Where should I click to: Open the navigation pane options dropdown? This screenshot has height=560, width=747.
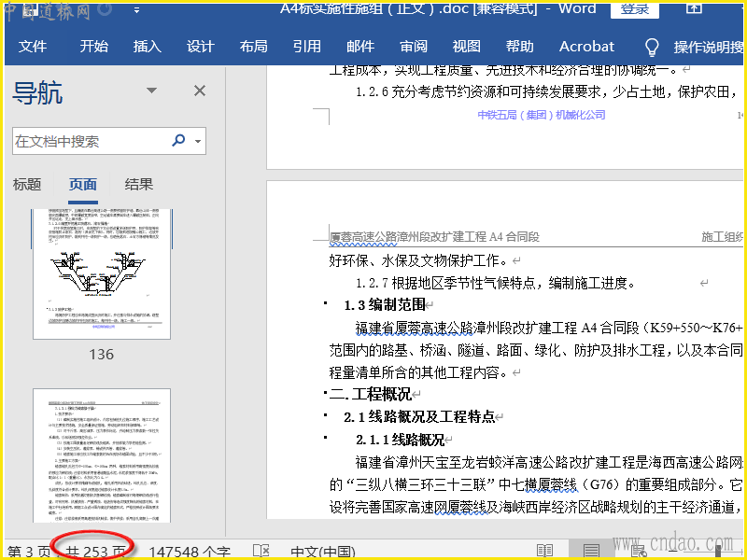(x=151, y=91)
